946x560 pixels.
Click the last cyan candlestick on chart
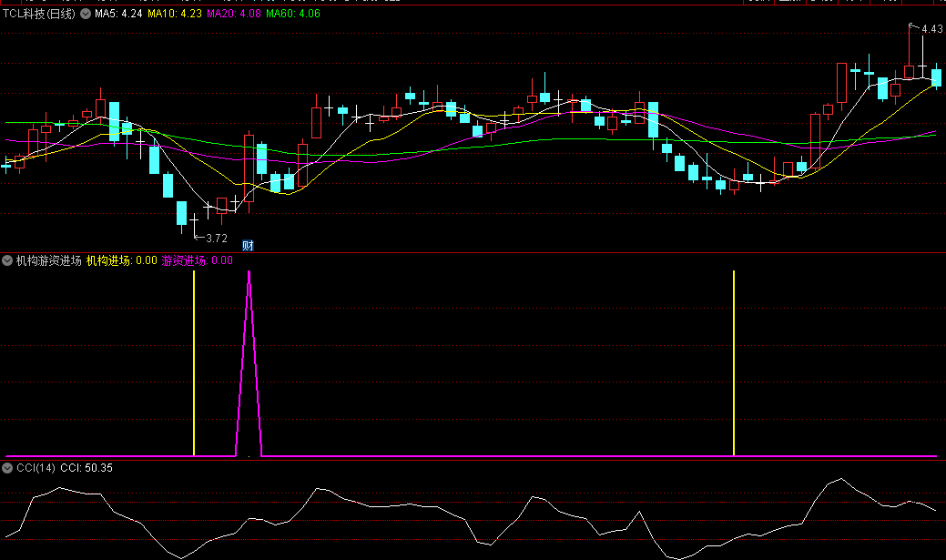(x=936, y=77)
